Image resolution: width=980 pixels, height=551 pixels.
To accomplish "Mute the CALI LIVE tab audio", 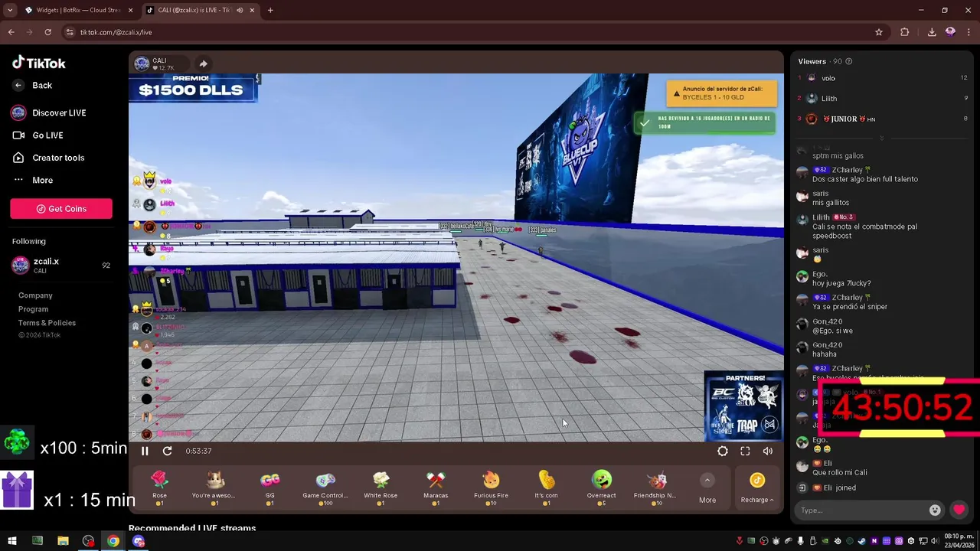I will click(240, 10).
